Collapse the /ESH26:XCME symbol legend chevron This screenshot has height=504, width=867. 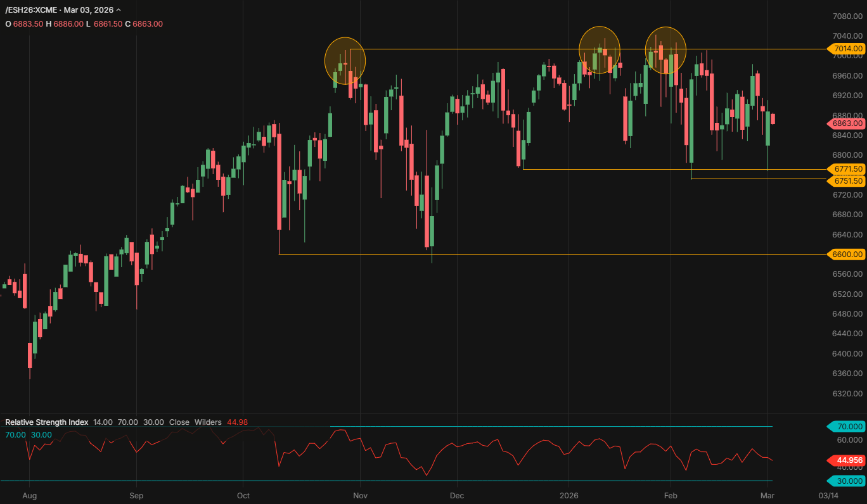pyautogui.click(x=117, y=10)
